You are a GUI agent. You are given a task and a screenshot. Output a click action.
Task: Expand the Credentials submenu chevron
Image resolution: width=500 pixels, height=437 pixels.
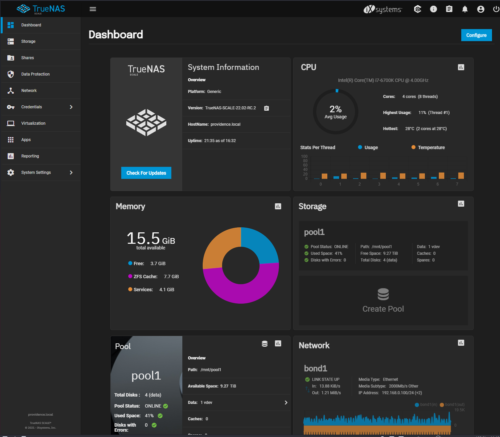coord(71,107)
